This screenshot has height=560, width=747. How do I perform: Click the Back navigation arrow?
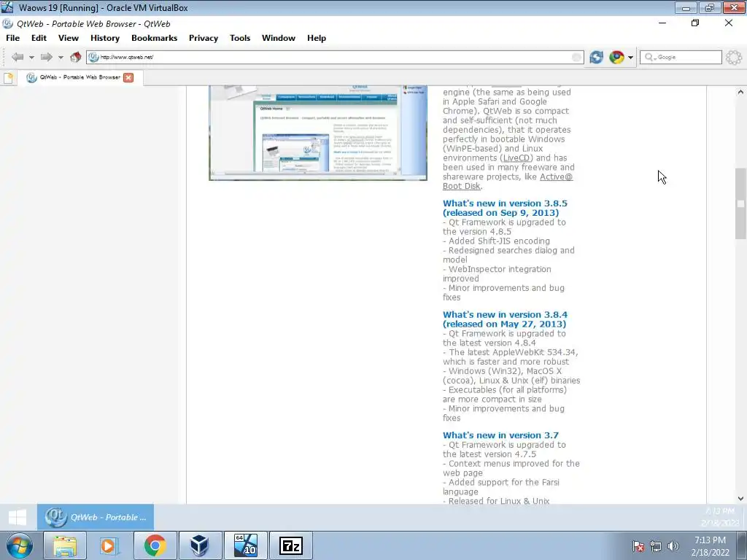(x=18, y=57)
